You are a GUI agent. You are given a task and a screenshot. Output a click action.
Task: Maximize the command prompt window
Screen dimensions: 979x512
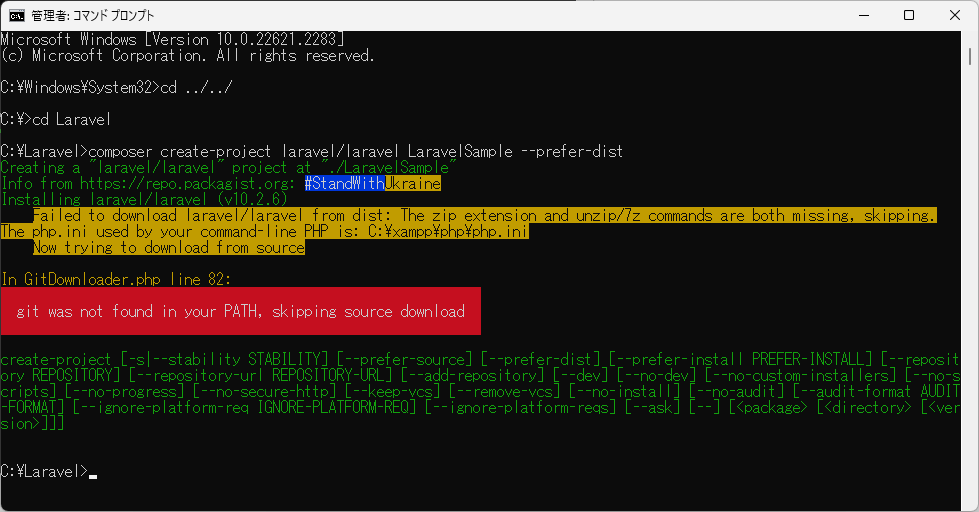tap(909, 16)
